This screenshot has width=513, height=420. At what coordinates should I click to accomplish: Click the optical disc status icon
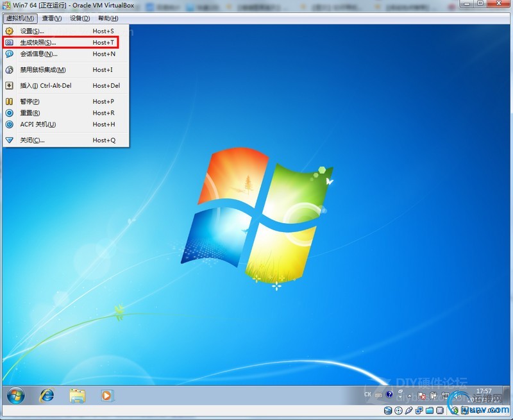coord(398,410)
